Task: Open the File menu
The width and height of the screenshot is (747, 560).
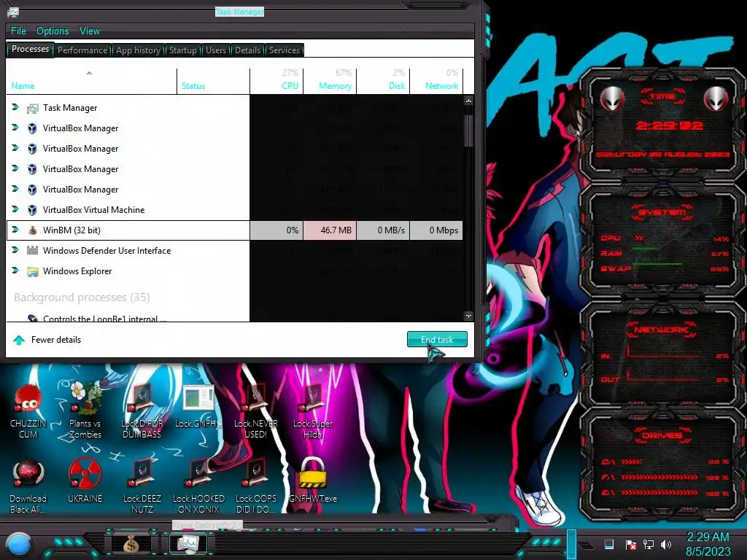Action: tap(18, 31)
